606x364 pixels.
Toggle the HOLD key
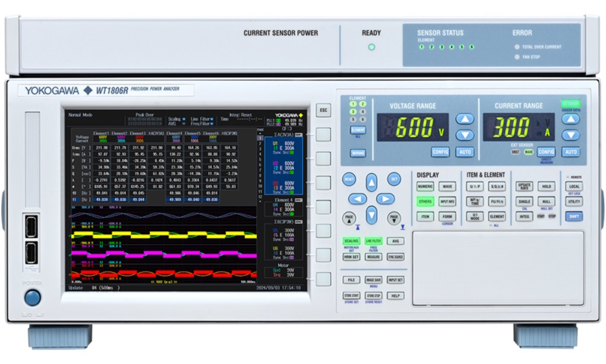click(x=546, y=187)
